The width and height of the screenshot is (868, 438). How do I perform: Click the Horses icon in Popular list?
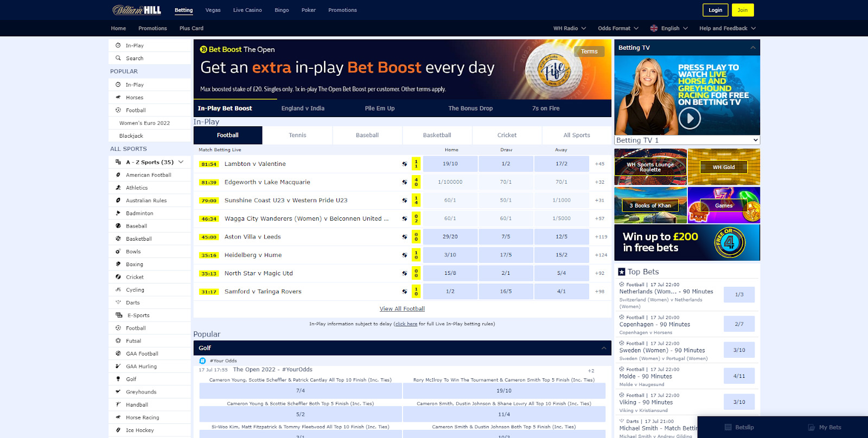pyautogui.click(x=118, y=98)
